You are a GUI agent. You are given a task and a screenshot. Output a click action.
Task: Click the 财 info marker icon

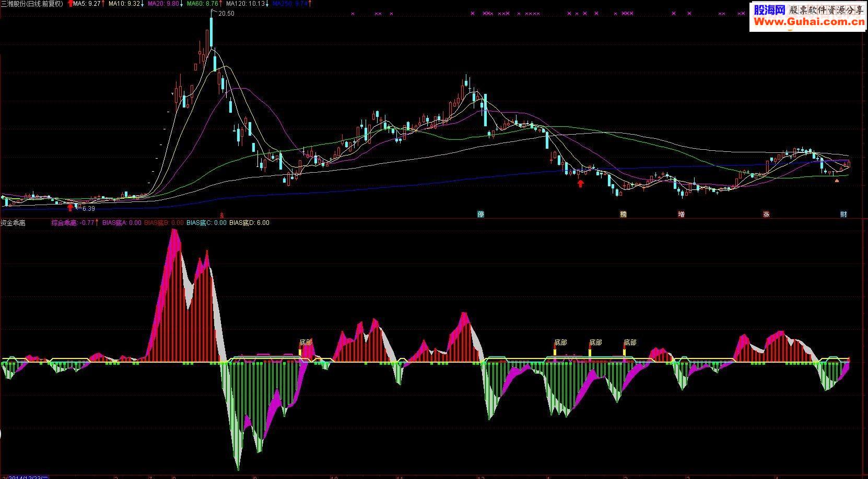(x=843, y=214)
